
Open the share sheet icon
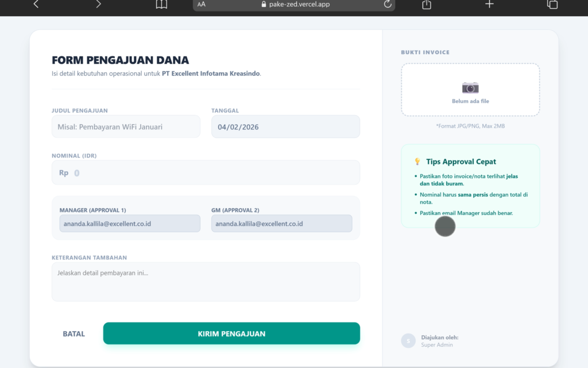(426, 4)
